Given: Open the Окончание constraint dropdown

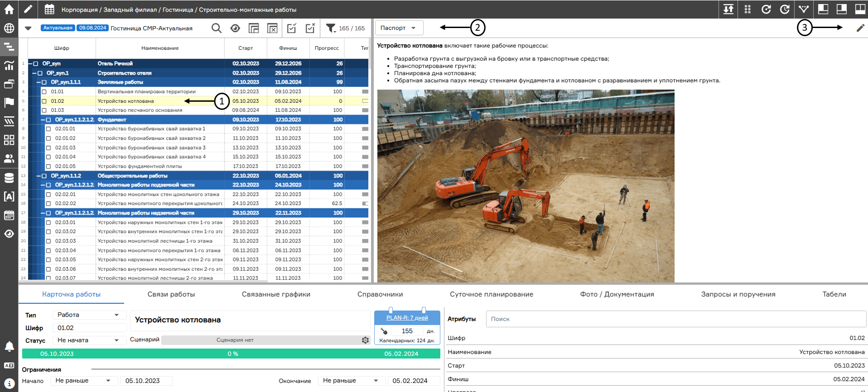Looking at the screenshot, I should pyautogui.click(x=351, y=381).
